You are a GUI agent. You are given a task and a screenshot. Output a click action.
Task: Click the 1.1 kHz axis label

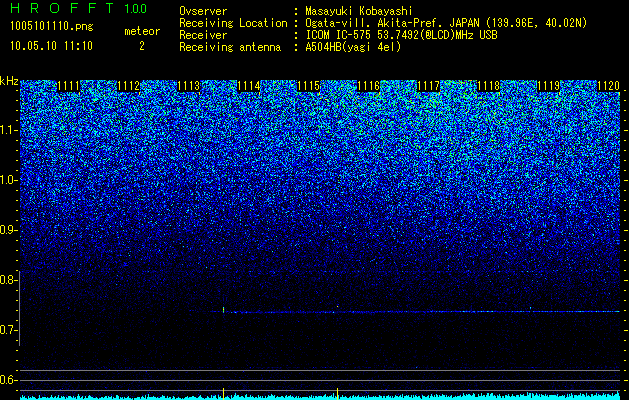[8, 130]
